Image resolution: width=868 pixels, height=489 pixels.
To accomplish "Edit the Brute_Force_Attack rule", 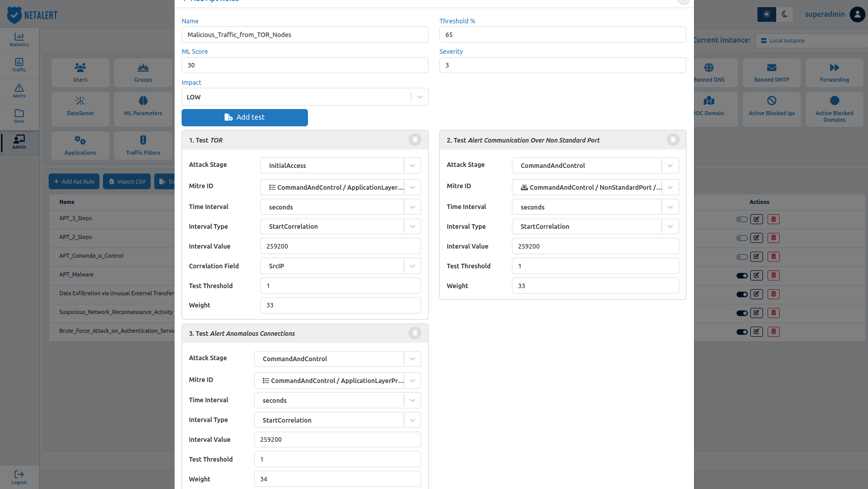I will pyautogui.click(x=756, y=332).
